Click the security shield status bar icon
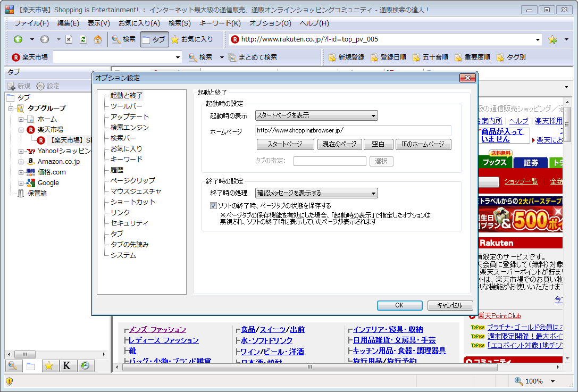Screen dimensions: 578x392 click(x=10, y=381)
